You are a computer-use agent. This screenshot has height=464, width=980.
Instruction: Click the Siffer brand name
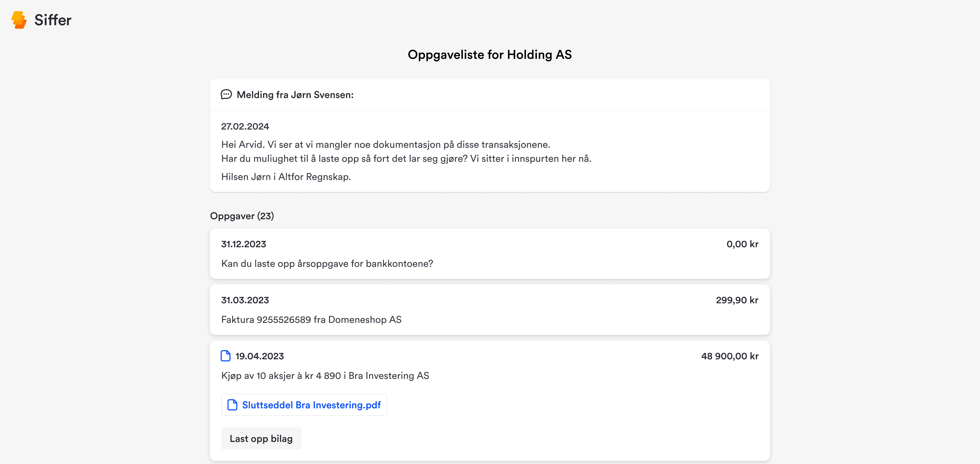coord(53,20)
